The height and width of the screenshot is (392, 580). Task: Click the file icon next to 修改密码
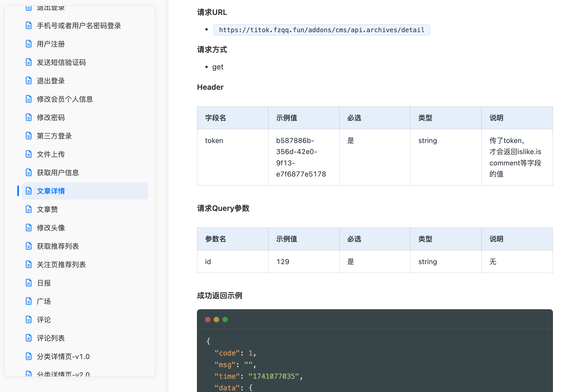(29, 117)
